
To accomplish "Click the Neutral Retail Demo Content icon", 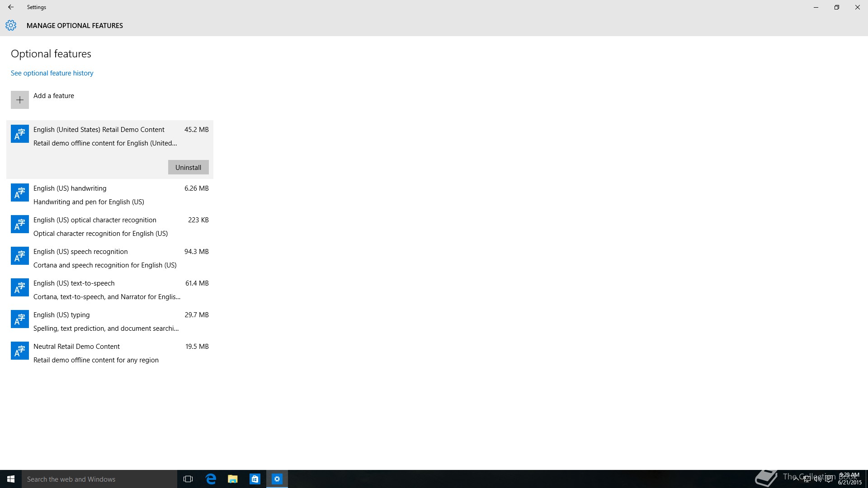I will pos(19,351).
